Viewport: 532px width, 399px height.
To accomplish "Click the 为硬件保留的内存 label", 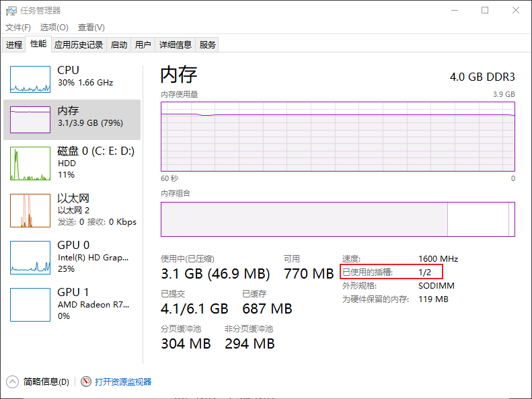I will pos(375,299).
